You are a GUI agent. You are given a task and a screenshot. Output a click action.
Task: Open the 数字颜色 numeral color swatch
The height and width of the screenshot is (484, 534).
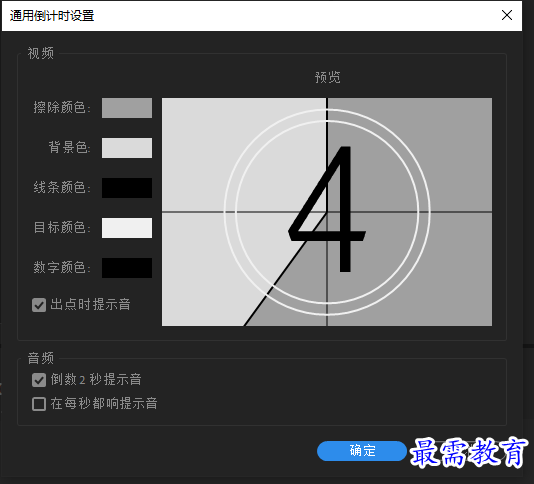tap(127, 268)
